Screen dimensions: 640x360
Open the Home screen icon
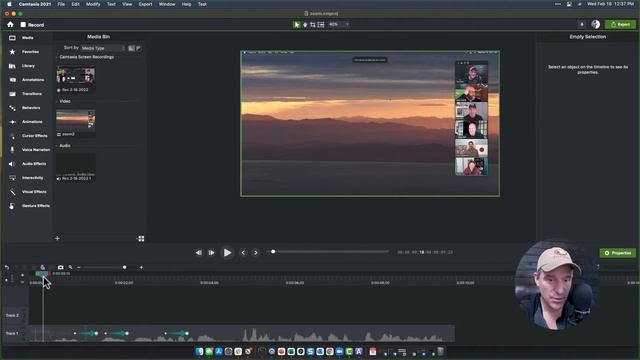[x=10, y=25]
